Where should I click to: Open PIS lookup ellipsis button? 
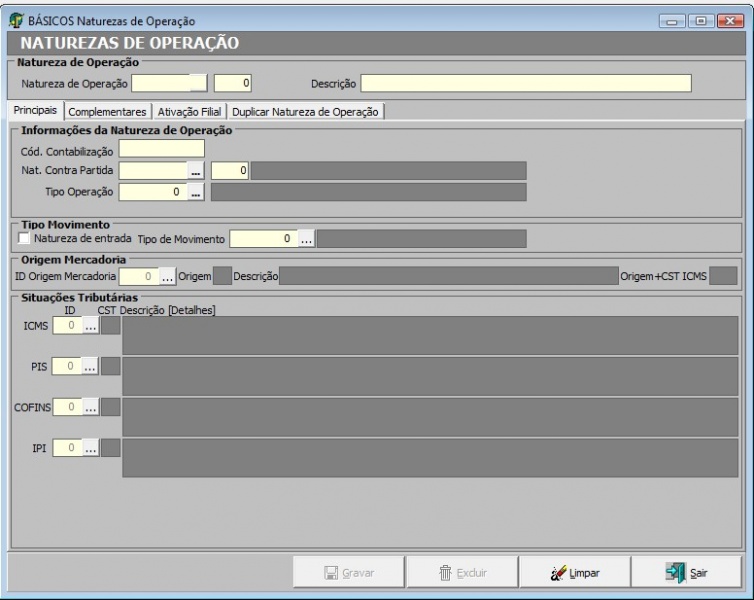(90, 367)
